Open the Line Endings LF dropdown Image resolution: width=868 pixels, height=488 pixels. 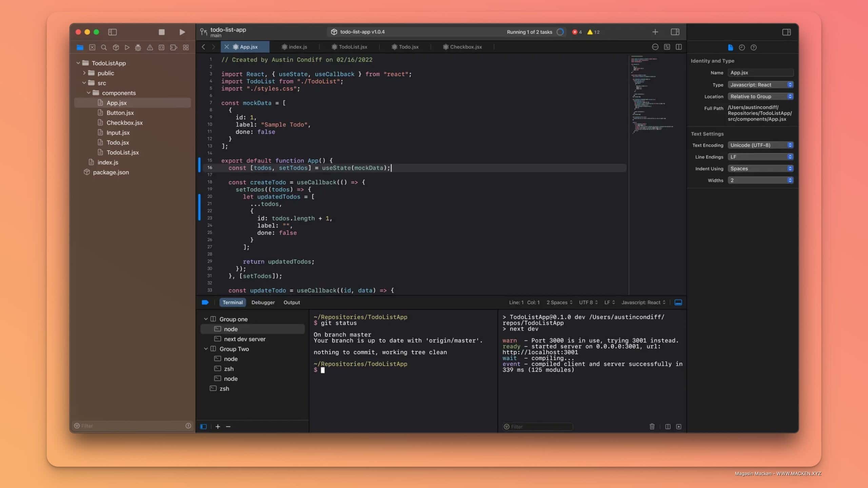click(761, 157)
